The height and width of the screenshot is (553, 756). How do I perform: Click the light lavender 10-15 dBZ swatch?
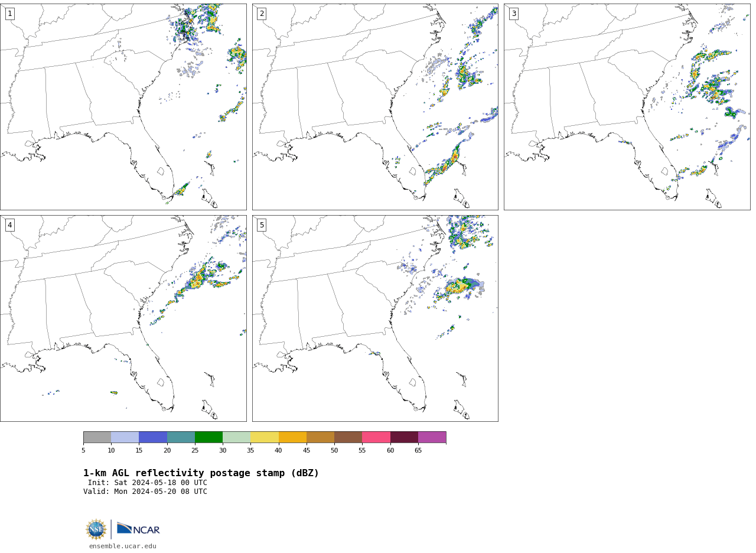pyautogui.click(x=125, y=437)
